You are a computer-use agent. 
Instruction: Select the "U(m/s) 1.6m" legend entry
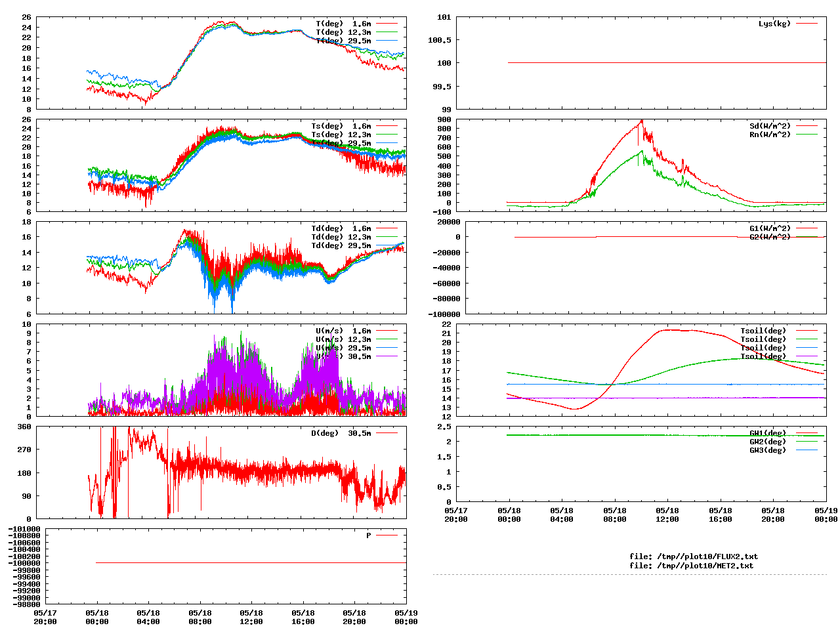pyautogui.click(x=343, y=331)
